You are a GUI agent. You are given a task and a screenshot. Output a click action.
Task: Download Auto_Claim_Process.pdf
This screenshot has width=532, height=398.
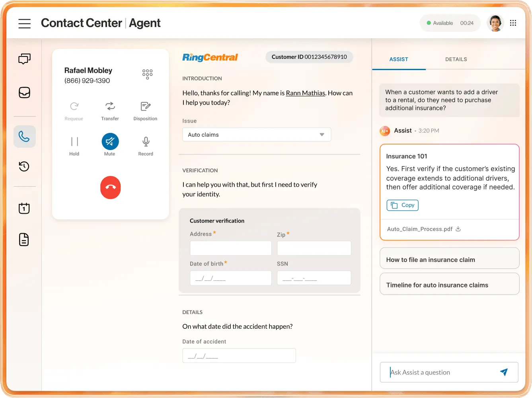pyautogui.click(x=458, y=229)
